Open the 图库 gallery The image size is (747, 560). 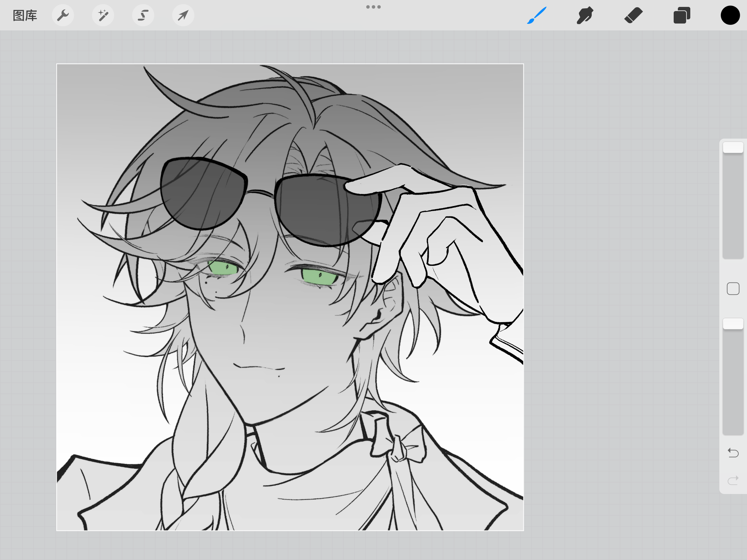coord(25,16)
